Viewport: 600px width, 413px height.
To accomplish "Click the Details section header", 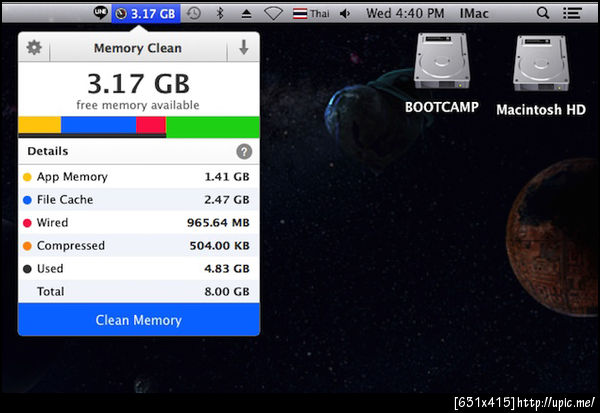I will [47, 151].
